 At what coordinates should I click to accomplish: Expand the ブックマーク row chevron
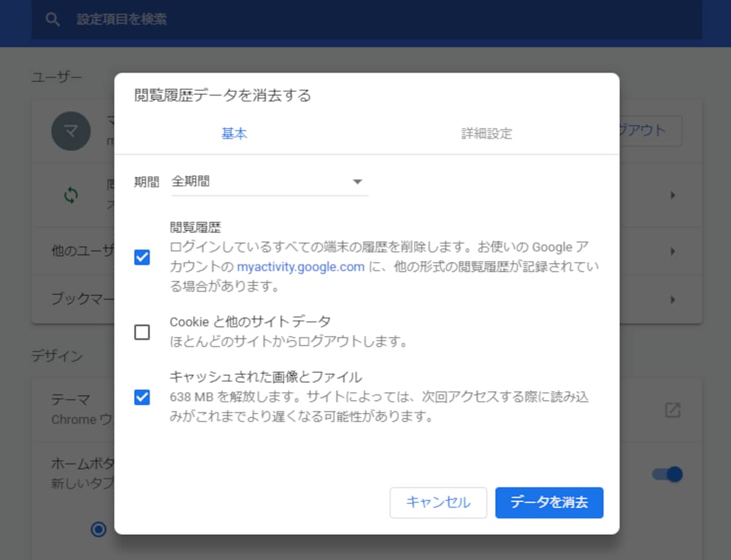(x=673, y=299)
